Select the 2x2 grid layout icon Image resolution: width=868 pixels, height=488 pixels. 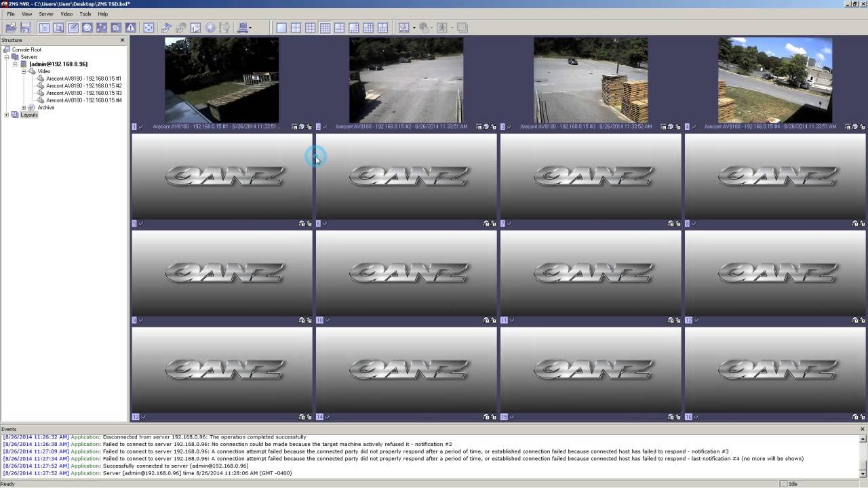click(x=296, y=28)
